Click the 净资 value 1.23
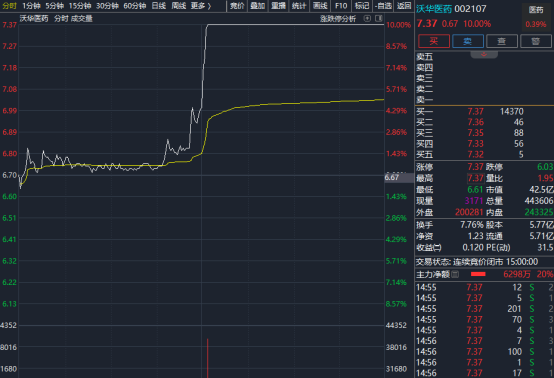The image size is (554, 378). click(476, 236)
